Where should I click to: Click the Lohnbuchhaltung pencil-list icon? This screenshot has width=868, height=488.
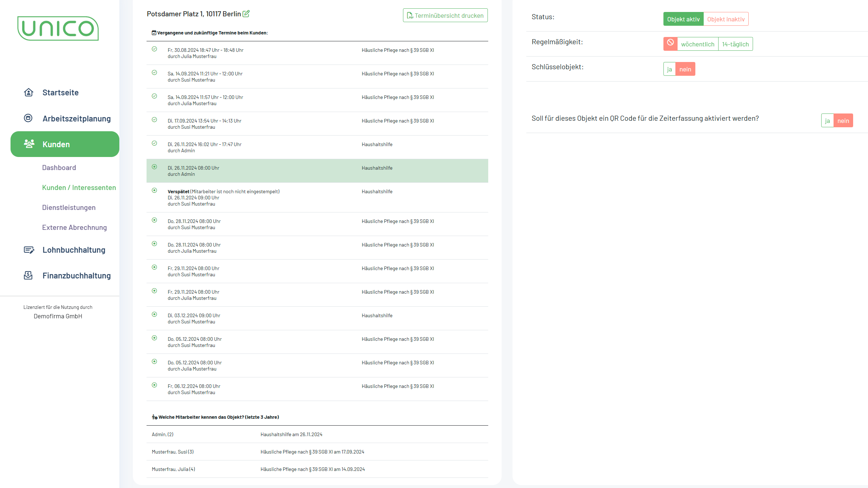29,250
